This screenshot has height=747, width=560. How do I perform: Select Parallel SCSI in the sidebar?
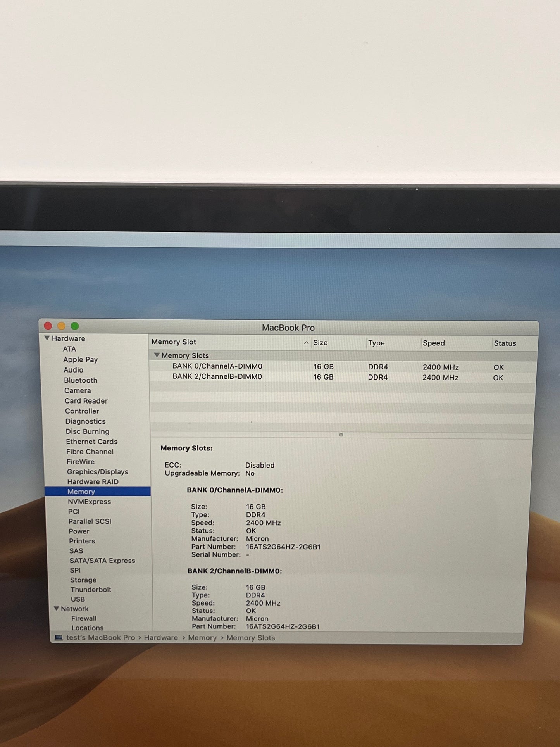90,521
